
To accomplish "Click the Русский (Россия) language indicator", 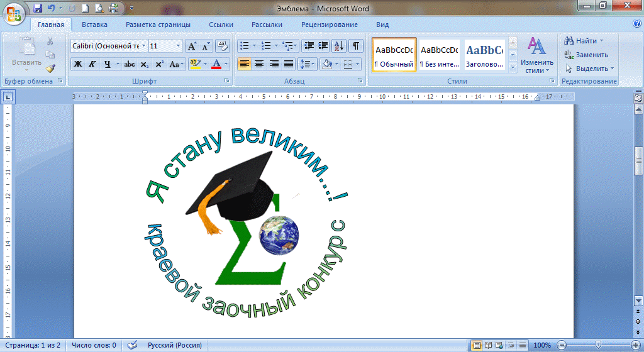I will (175, 345).
